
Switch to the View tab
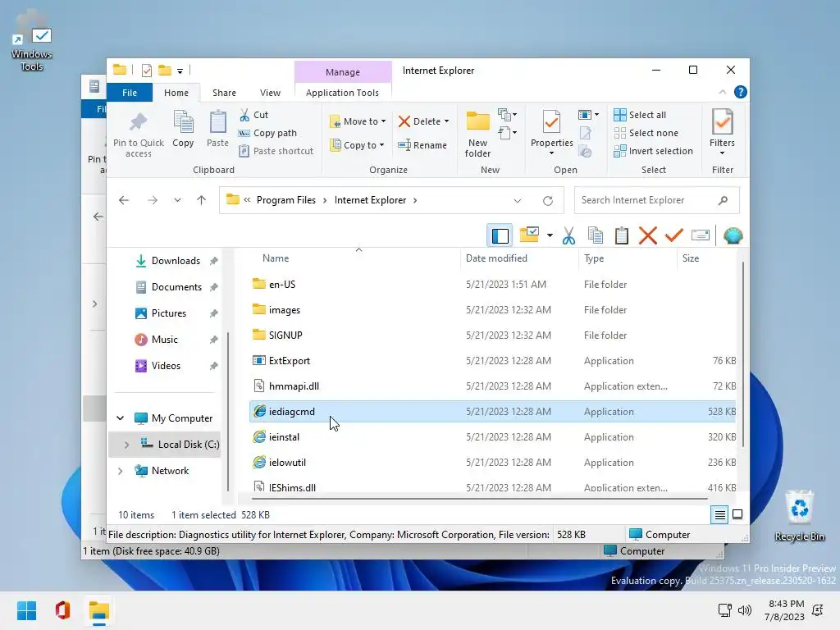(x=270, y=93)
